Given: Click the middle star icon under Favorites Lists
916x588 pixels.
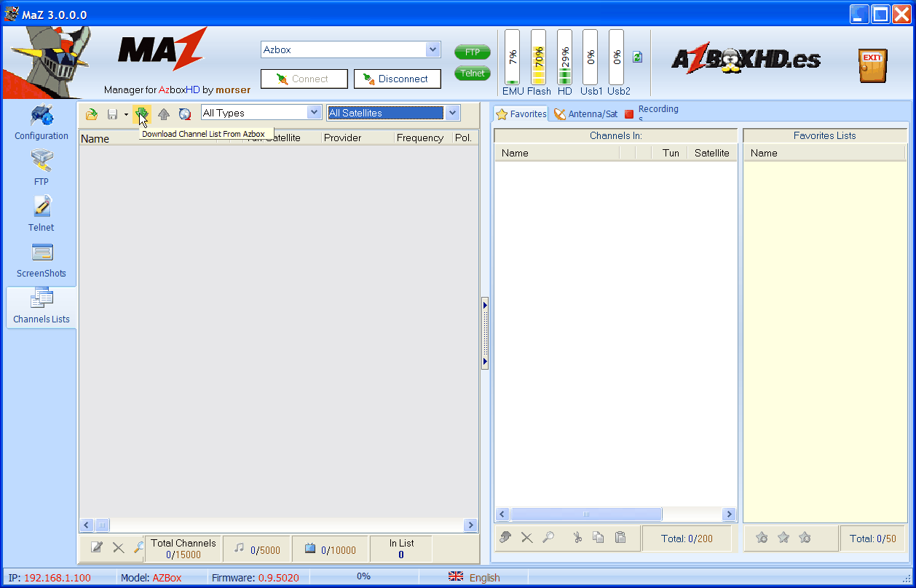Looking at the screenshot, I should (783, 538).
